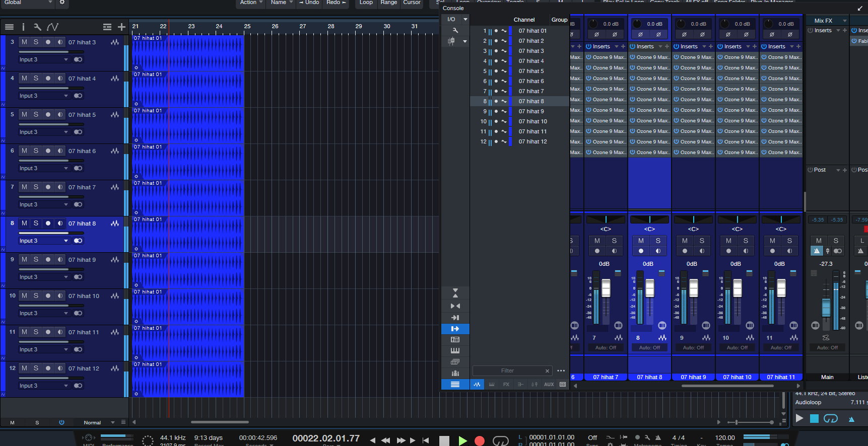Click the add tracks plus icon

[121, 27]
